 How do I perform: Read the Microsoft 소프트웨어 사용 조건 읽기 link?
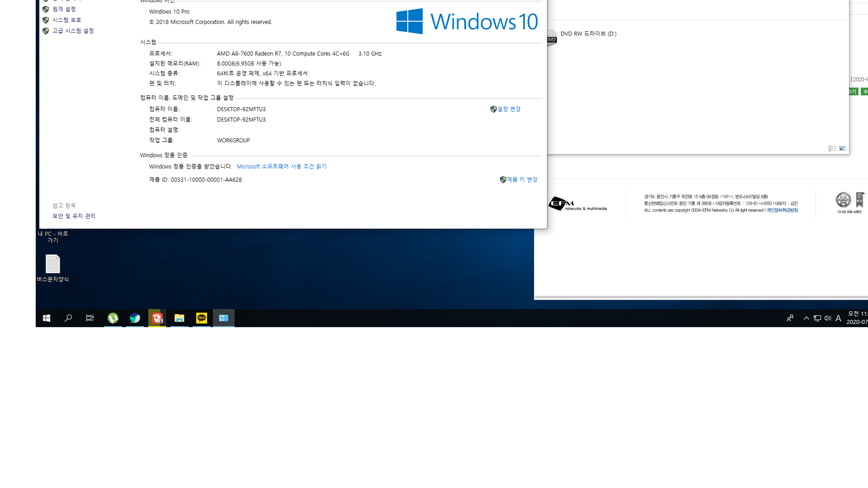pos(282,166)
